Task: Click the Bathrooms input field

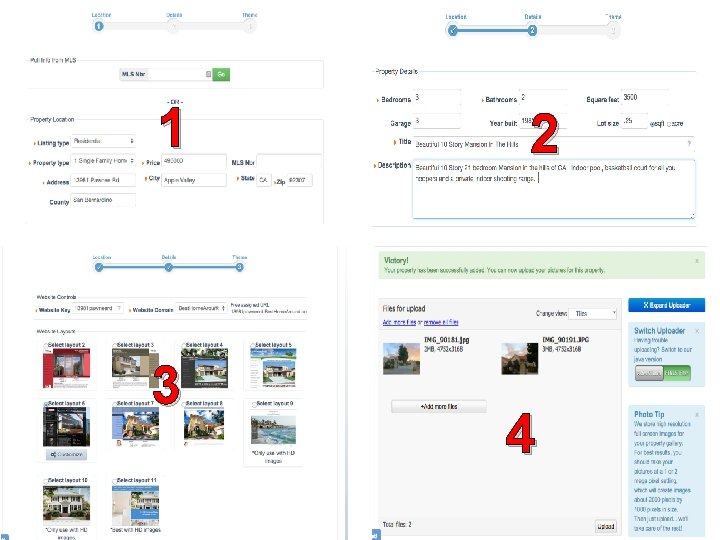Action: point(543,98)
